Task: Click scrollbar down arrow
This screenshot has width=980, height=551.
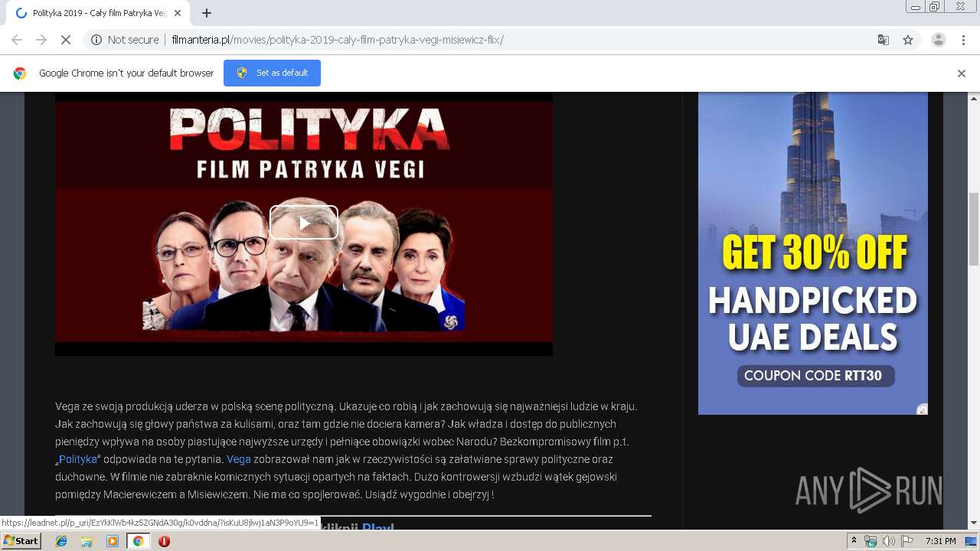Action: [x=974, y=523]
